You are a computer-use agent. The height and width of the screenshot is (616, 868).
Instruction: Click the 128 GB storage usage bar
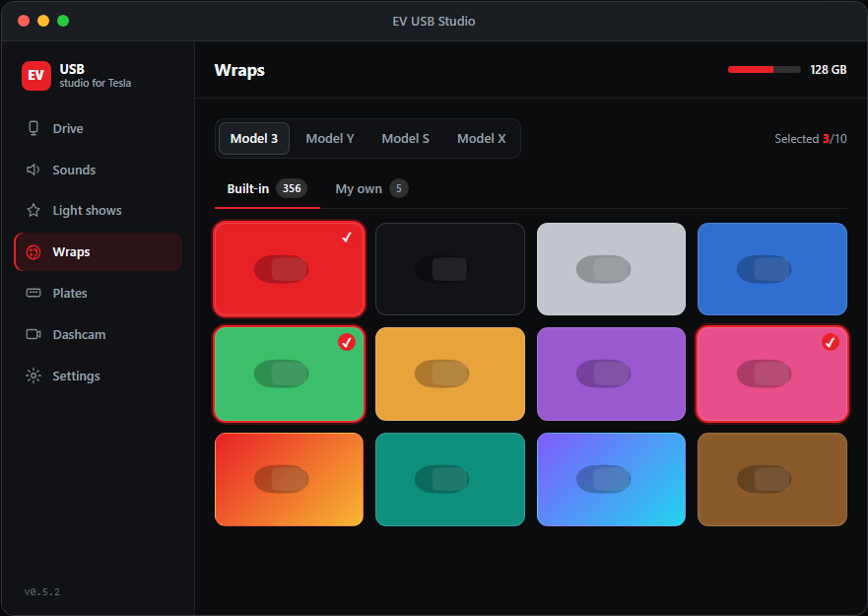point(764,70)
